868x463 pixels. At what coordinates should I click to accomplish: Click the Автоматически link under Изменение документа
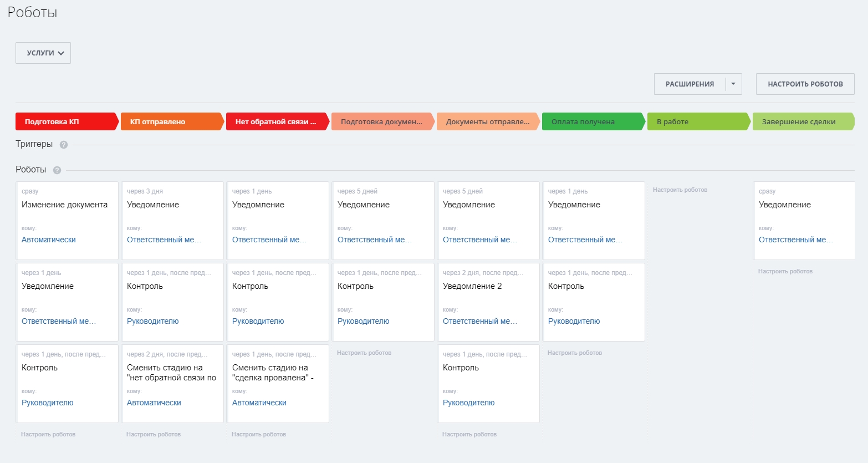click(x=49, y=240)
